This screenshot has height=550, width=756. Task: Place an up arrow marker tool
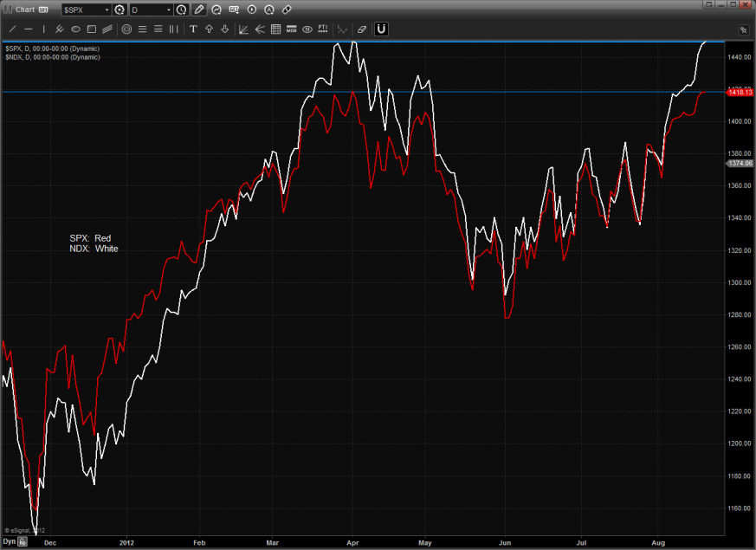(210, 29)
